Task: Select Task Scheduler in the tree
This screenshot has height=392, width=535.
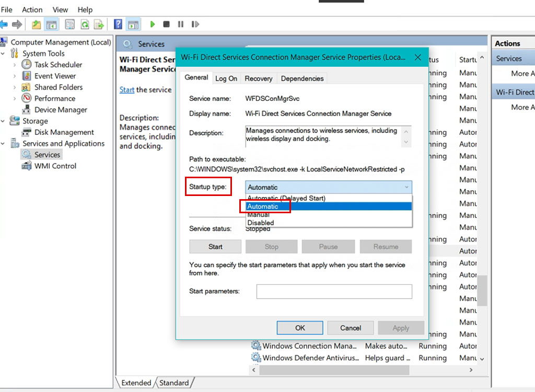Action: point(58,64)
